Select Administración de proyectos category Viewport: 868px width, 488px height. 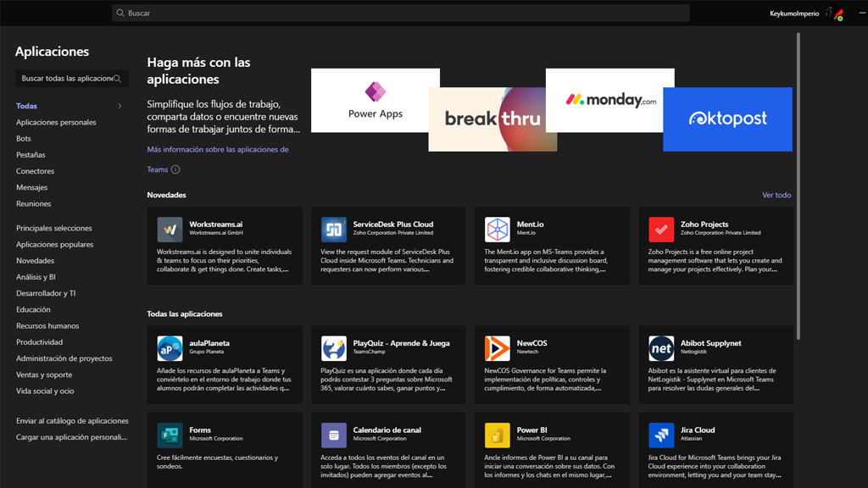64,358
